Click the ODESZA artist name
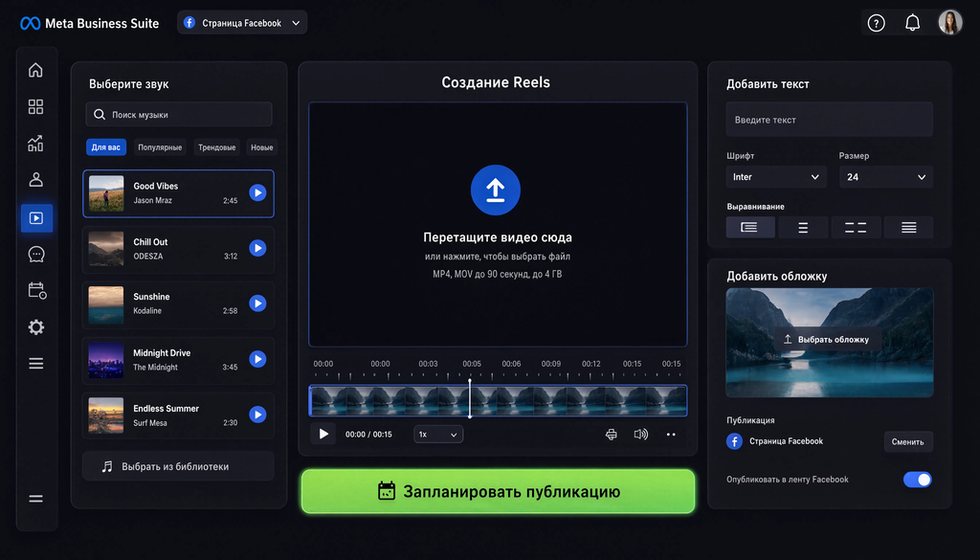The height and width of the screenshot is (560, 980). [x=148, y=257]
